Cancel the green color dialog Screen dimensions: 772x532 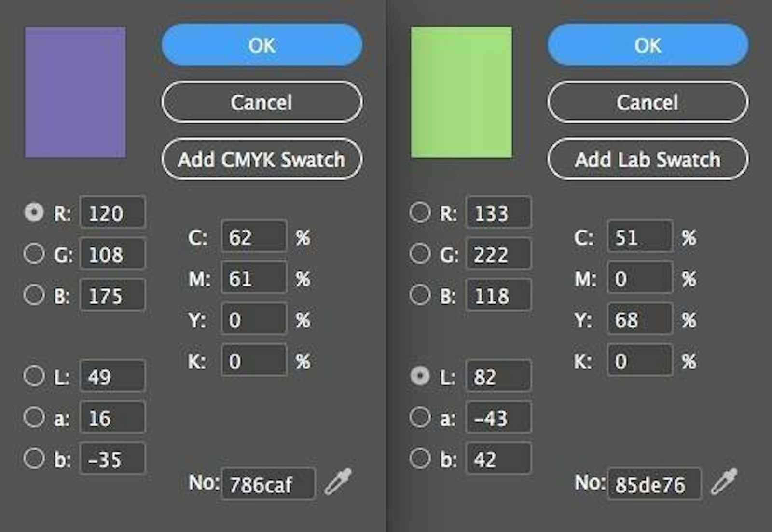click(648, 102)
